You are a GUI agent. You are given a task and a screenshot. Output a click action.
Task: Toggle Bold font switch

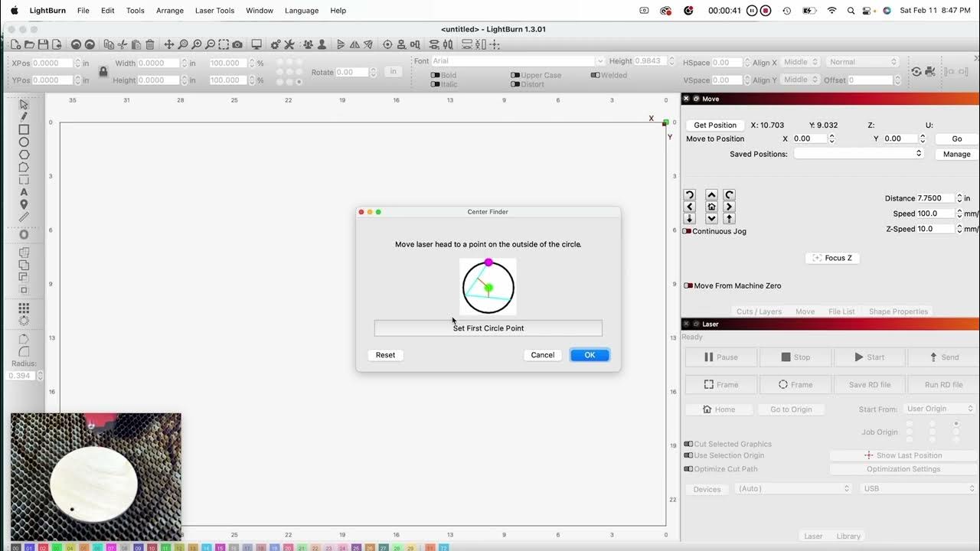pos(435,75)
